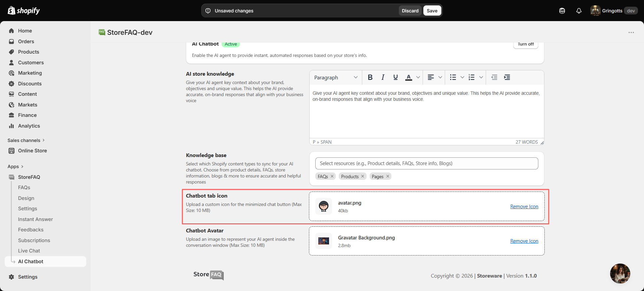644x291 pixels.
Task: Apply the text color button
Action: (409, 77)
